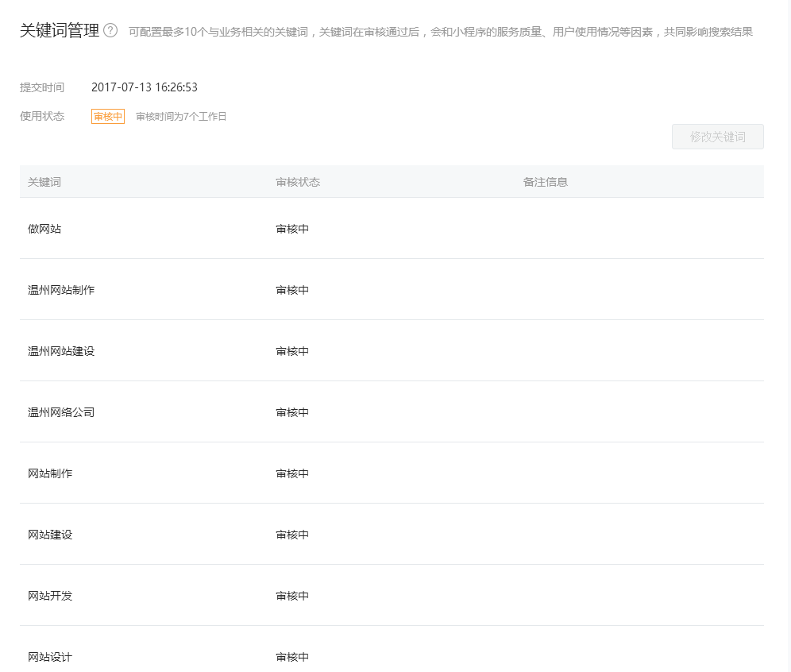Click the 关键词 column header
This screenshot has width=791, height=672.
[x=44, y=182]
